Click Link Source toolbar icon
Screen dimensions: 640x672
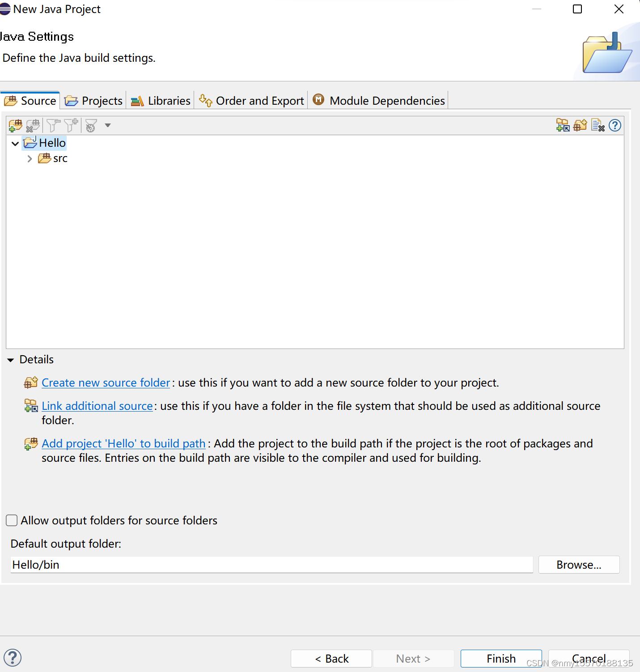pos(563,125)
